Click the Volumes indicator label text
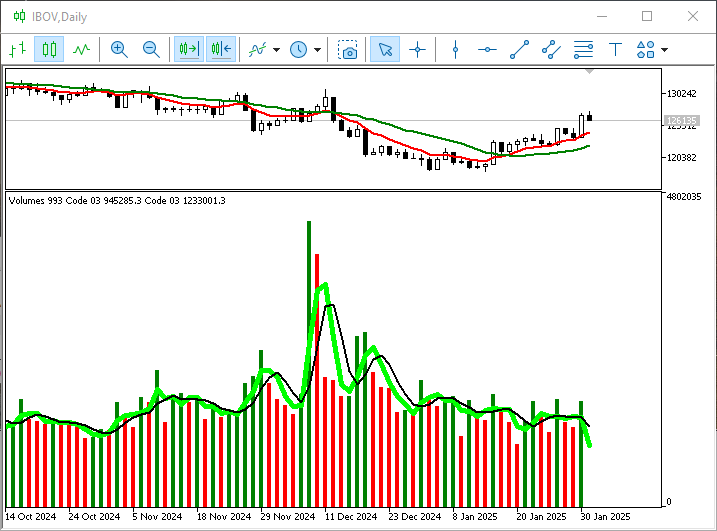The width and height of the screenshot is (717, 531). 117,200
